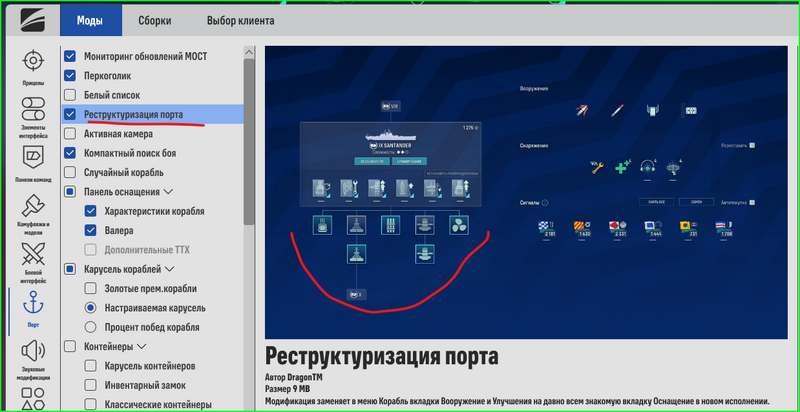This screenshot has height=412, width=800.
Task: Uncheck the Перкоголик checkbox
Action: [70, 75]
